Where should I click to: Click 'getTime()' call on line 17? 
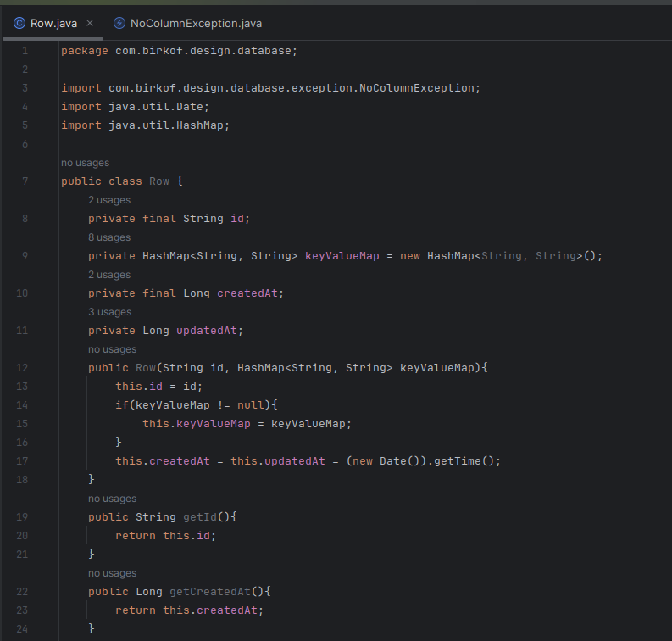464,461
